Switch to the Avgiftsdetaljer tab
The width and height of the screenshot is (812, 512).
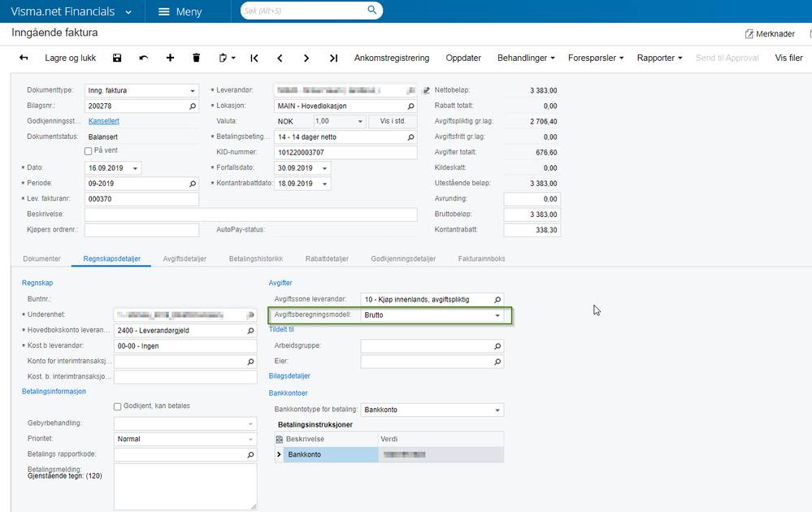click(185, 258)
